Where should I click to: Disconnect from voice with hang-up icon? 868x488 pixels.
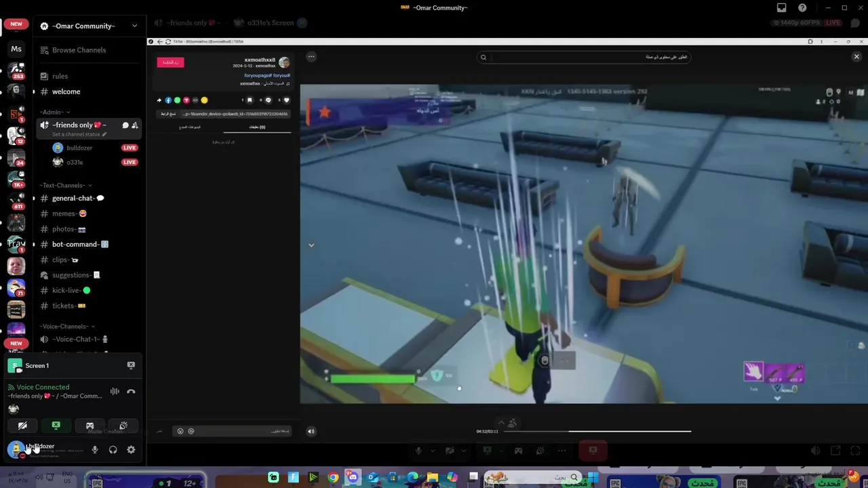pyautogui.click(x=131, y=391)
